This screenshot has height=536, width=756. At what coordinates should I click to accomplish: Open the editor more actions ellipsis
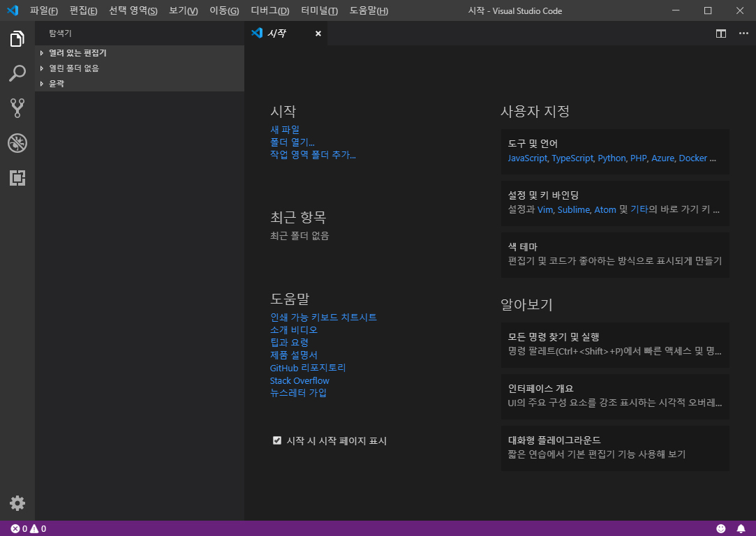click(743, 33)
